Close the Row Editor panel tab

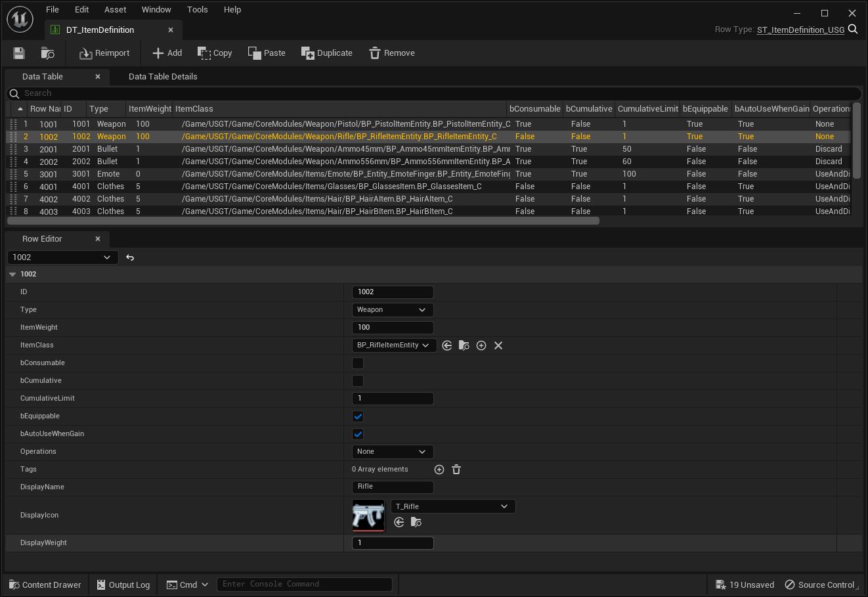coord(98,239)
